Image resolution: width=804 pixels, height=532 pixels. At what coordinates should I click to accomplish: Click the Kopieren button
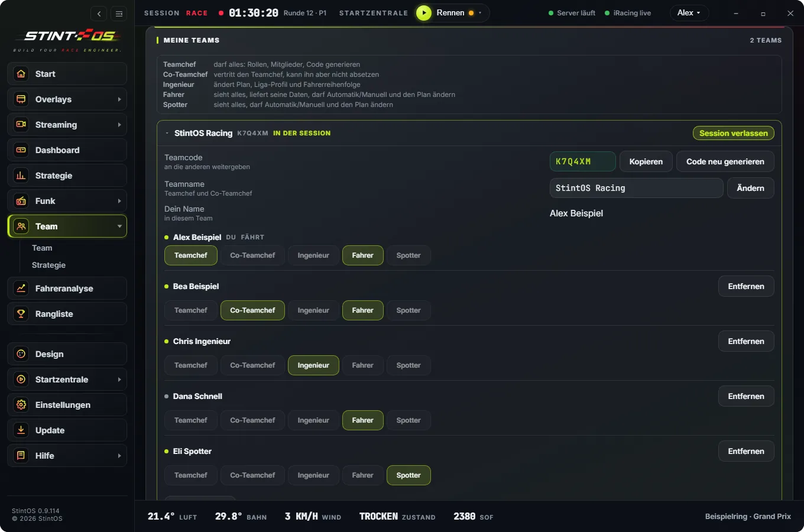(x=646, y=161)
